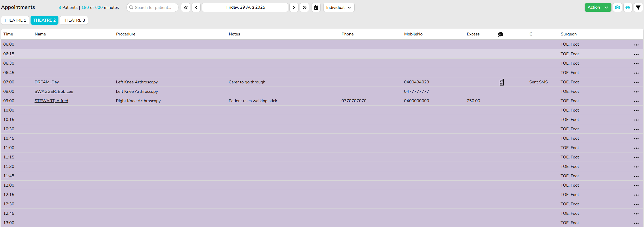Open the three-dot menu for 06:00 slot

coord(636,45)
